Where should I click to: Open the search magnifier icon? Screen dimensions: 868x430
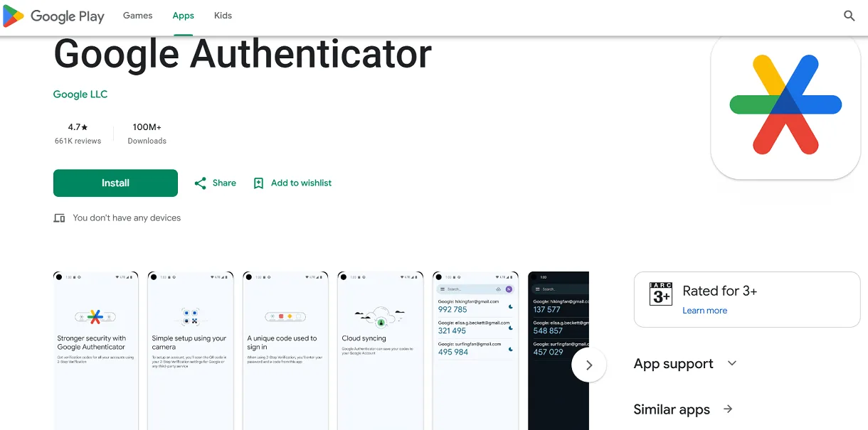click(849, 16)
